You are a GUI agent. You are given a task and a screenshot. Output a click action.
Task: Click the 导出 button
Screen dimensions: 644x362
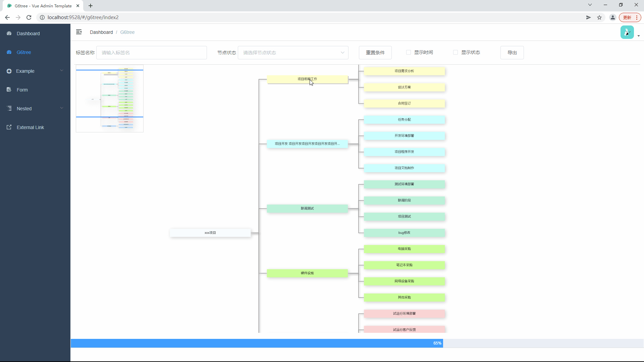513,53
